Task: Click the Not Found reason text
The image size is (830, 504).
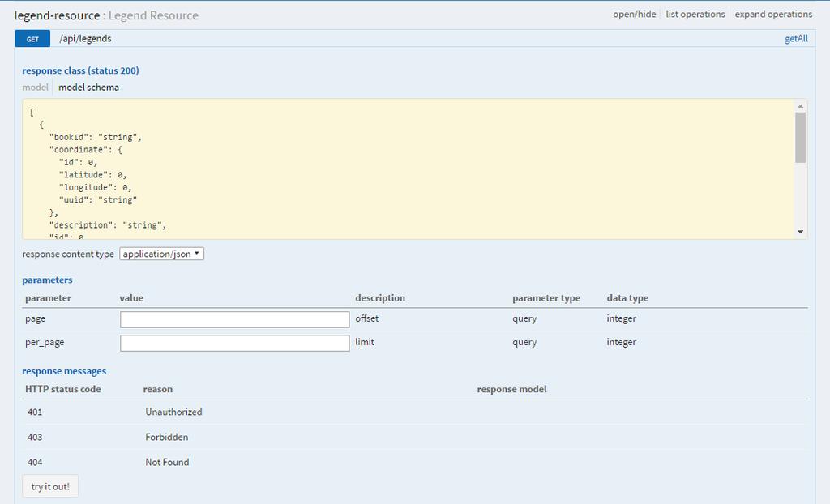Action: 167,462
